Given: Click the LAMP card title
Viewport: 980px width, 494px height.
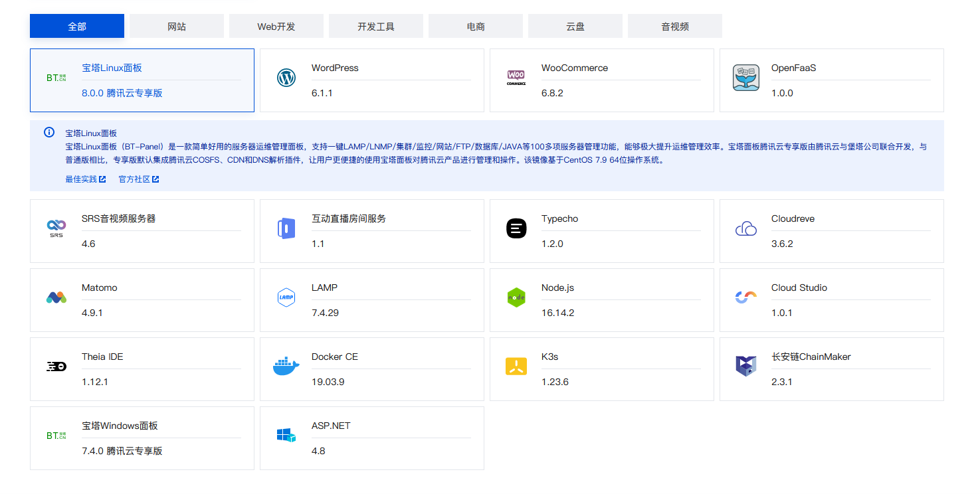Looking at the screenshot, I should 324,288.
